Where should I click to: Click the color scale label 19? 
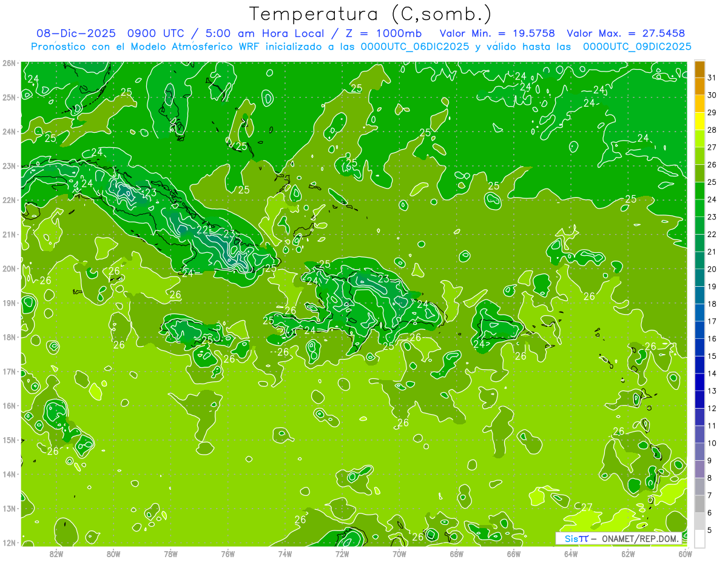712,286
